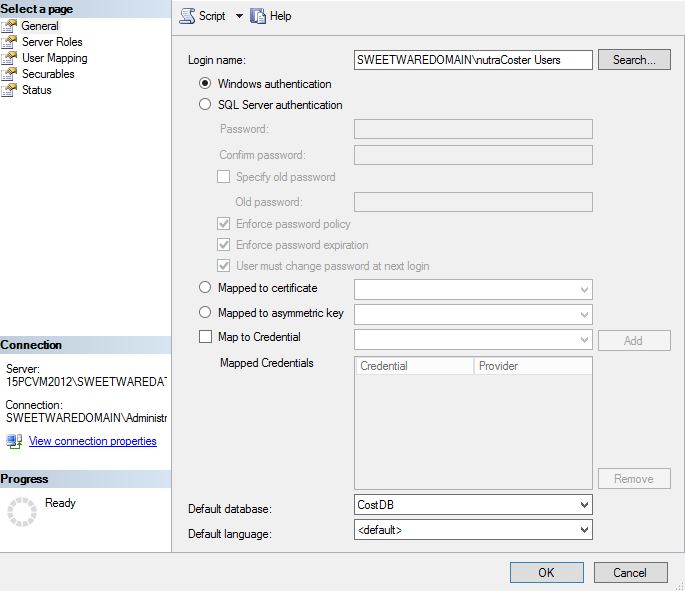Click the Search... button
This screenshot has width=685, height=591.
(x=634, y=59)
